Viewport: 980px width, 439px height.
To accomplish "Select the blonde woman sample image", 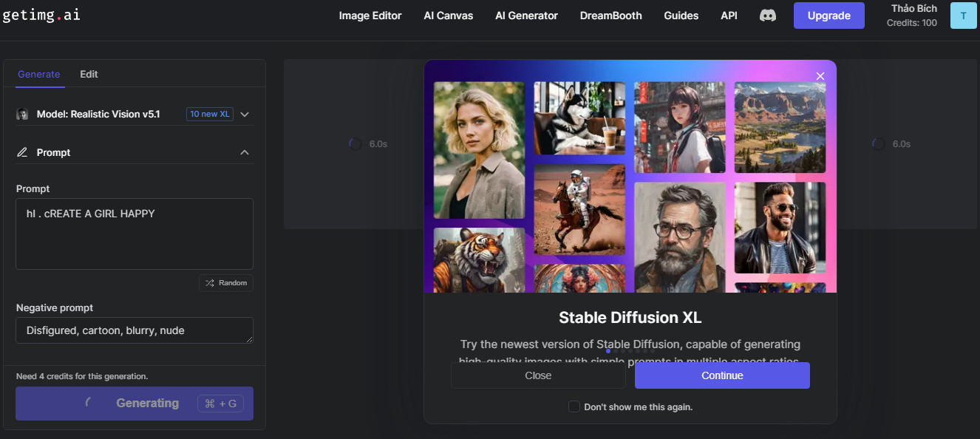I will point(479,150).
